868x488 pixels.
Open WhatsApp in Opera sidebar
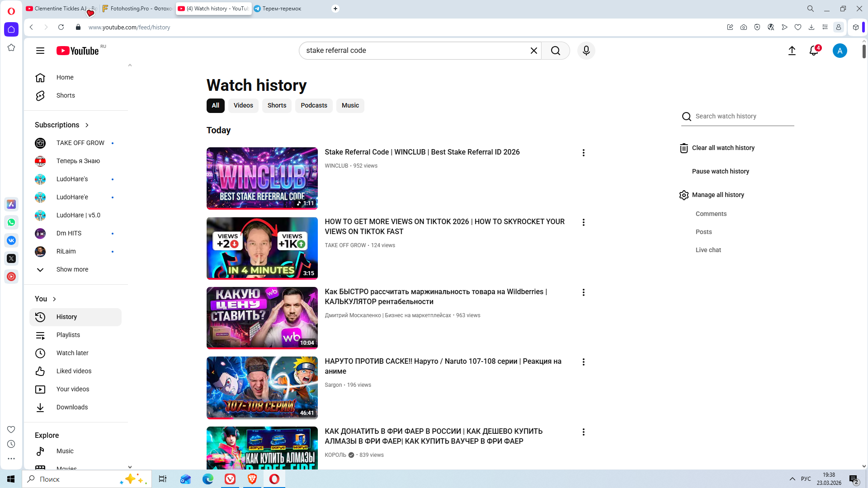(11, 222)
